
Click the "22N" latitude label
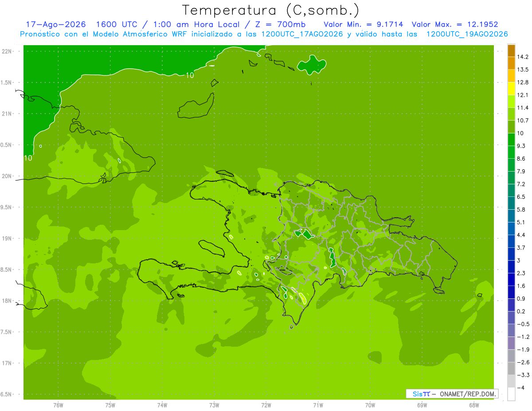point(7,51)
